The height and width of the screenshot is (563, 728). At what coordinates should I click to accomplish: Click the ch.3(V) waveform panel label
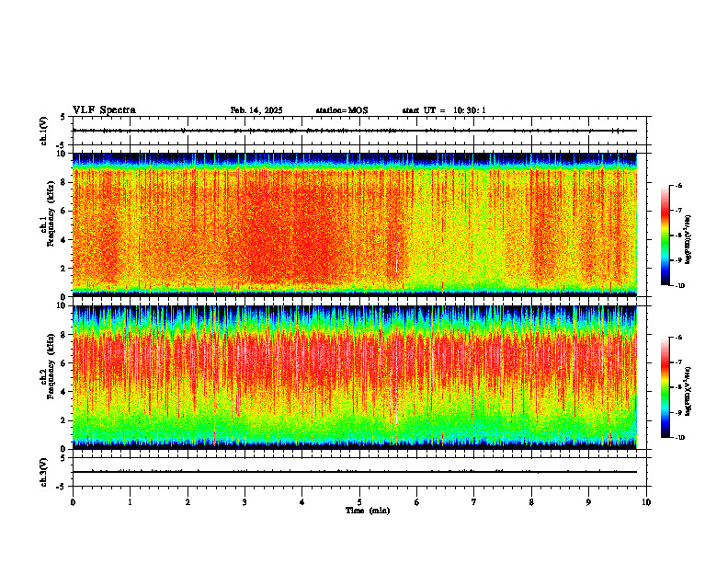click(x=43, y=472)
